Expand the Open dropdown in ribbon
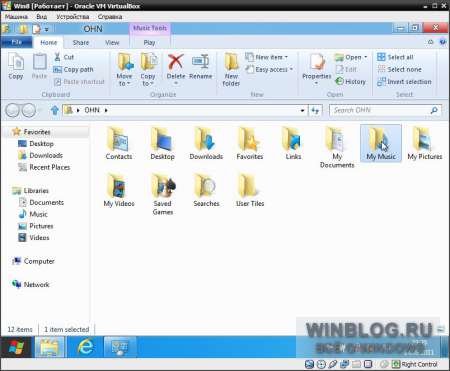The image size is (450, 371). tap(351, 57)
